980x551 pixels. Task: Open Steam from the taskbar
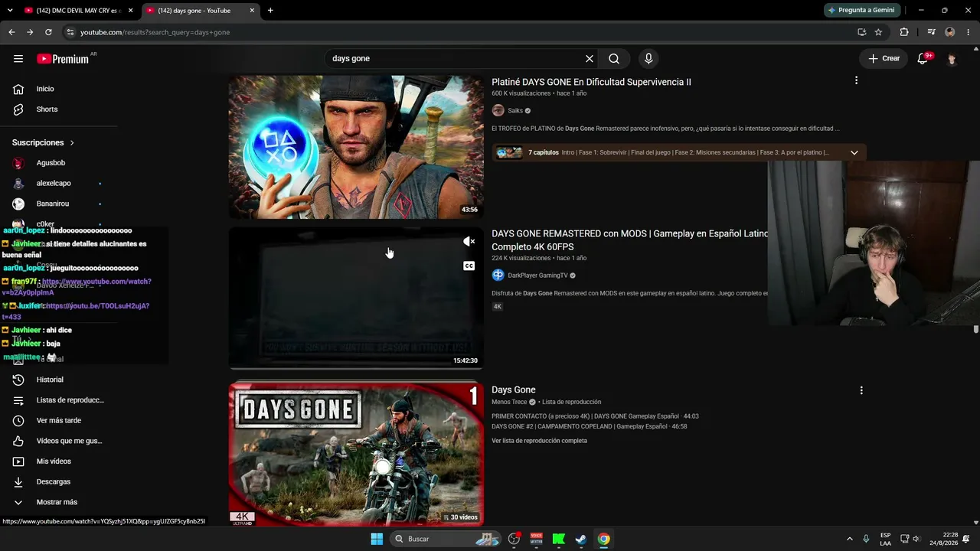581,539
